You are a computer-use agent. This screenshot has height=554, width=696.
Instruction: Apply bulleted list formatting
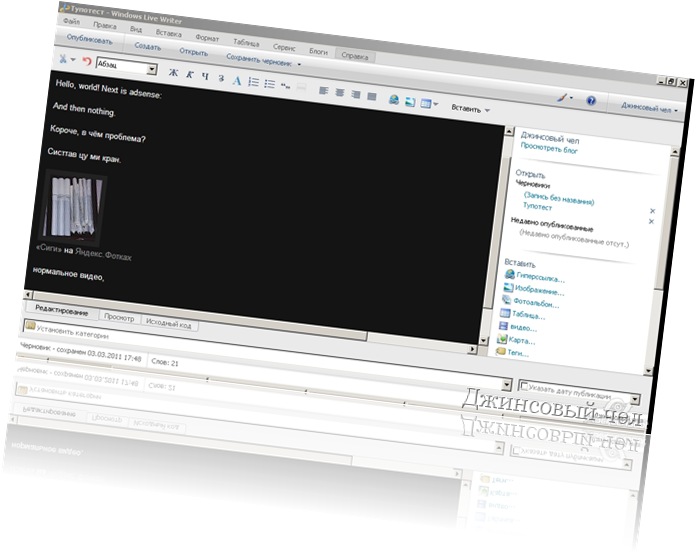[269, 84]
